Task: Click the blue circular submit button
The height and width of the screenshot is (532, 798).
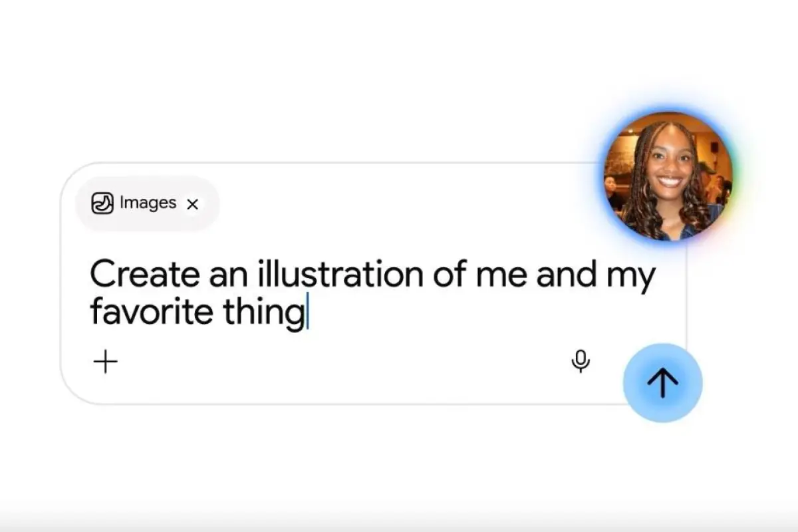Action: click(x=662, y=383)
